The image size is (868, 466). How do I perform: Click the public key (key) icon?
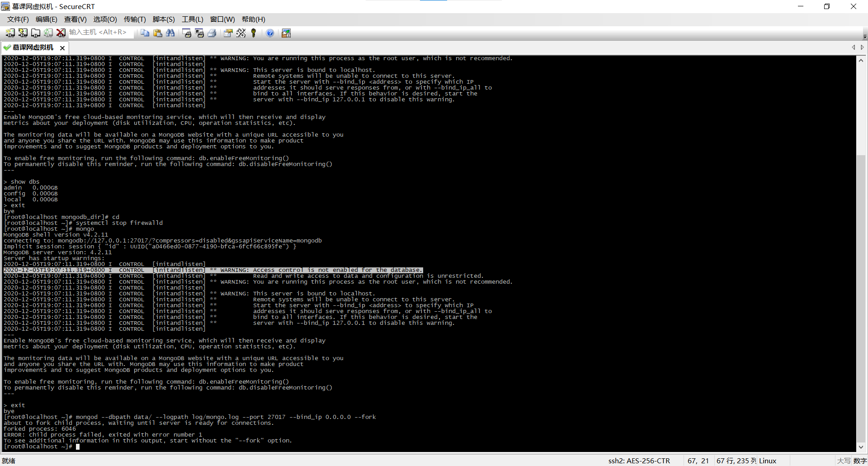[254, 33]
